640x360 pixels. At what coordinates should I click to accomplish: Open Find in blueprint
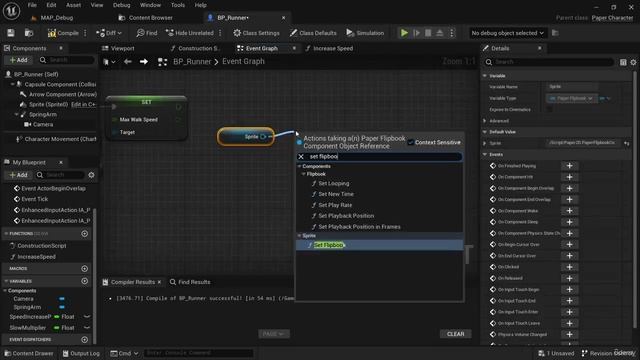[x=147, y=33]
